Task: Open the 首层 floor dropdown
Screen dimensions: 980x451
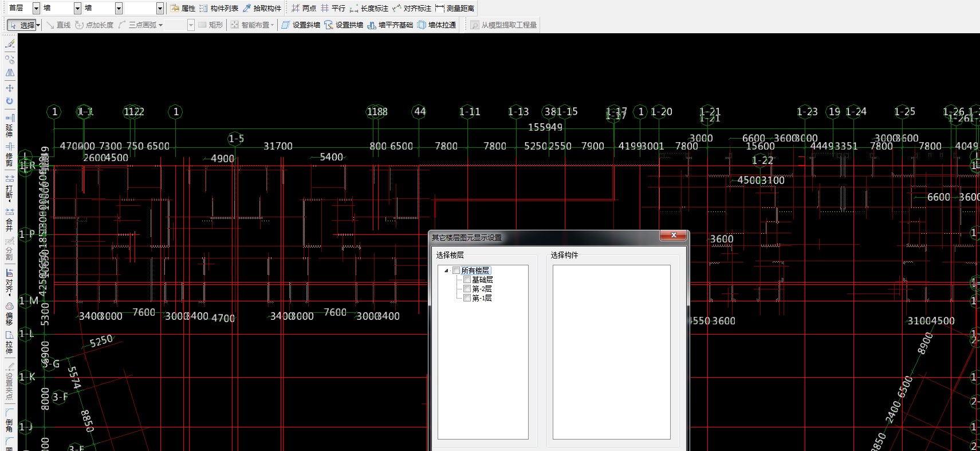Action: (36, 8)
